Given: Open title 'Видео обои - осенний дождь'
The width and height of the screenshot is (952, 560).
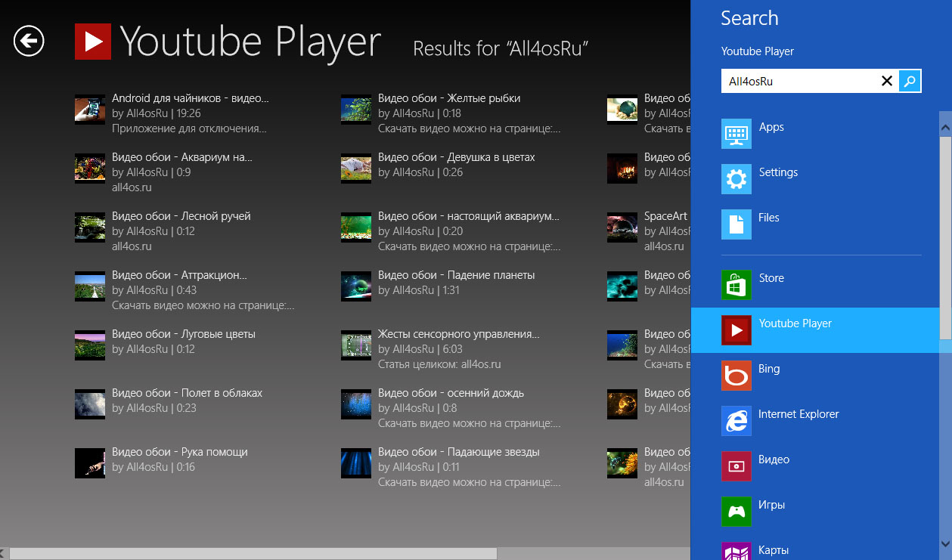Looking at the screenshot, I should tap(451, 393).
